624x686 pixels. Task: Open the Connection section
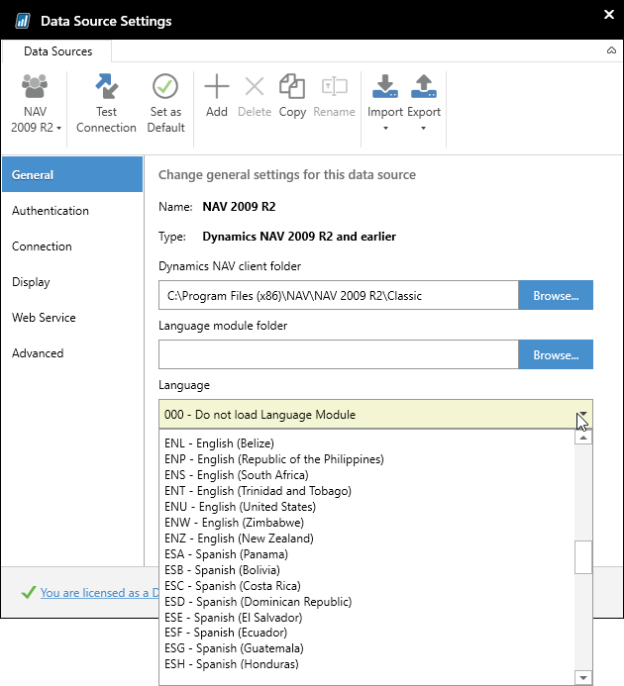pos(73,246)
